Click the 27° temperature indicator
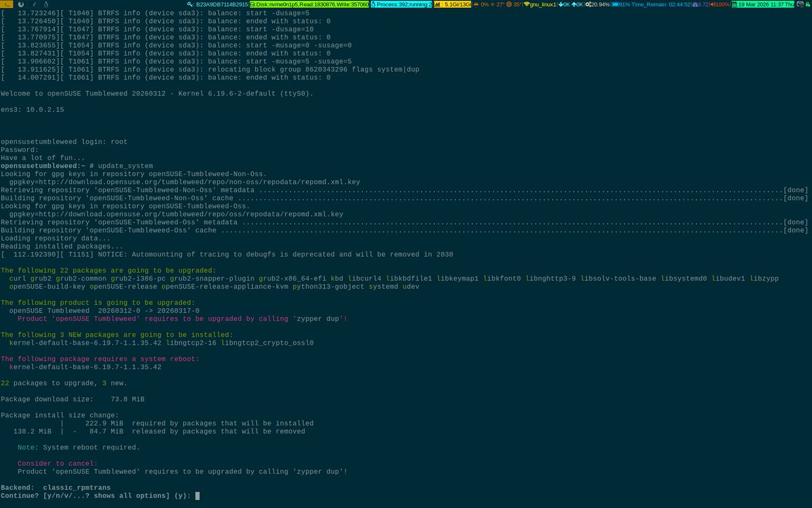Image resolution: width=812 pixels, height=508 pixels. (x=498, y=4)
